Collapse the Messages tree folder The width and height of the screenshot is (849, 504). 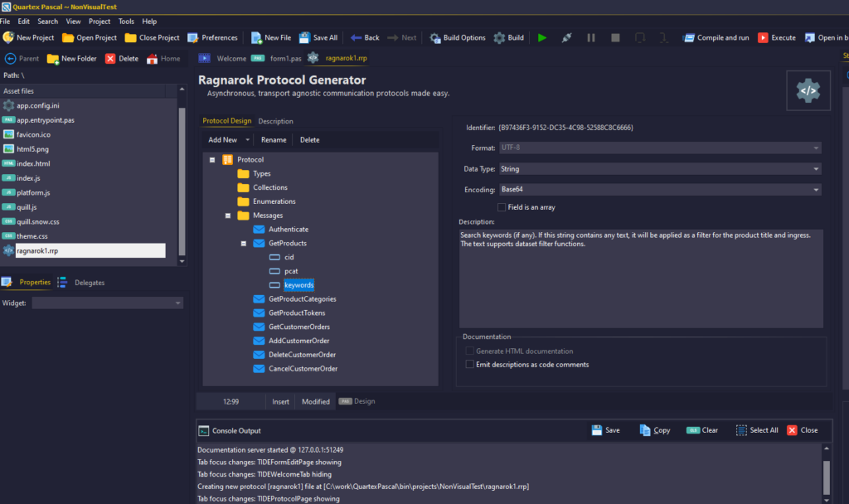pyautogui.click(x=228, y=216)
